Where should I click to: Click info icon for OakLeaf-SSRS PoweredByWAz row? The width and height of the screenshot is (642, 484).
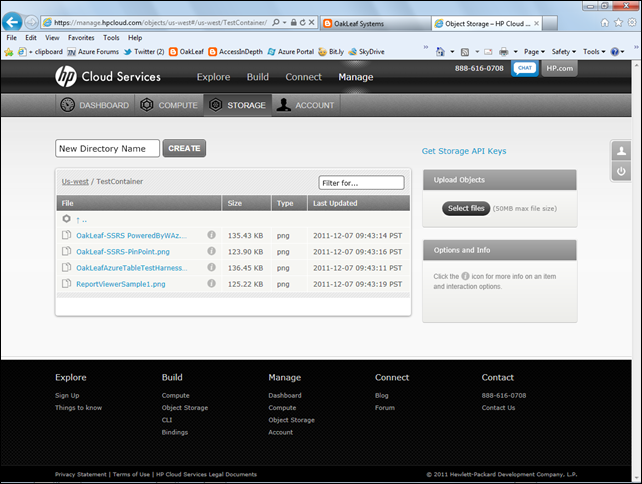click(x=211, y=235)
